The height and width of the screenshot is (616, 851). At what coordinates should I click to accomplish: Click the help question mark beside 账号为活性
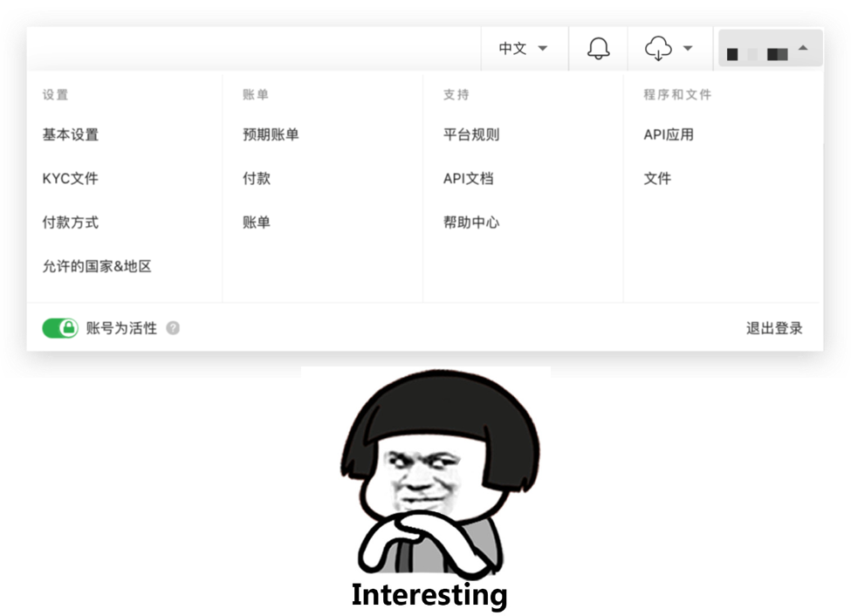tap(173, 328)
